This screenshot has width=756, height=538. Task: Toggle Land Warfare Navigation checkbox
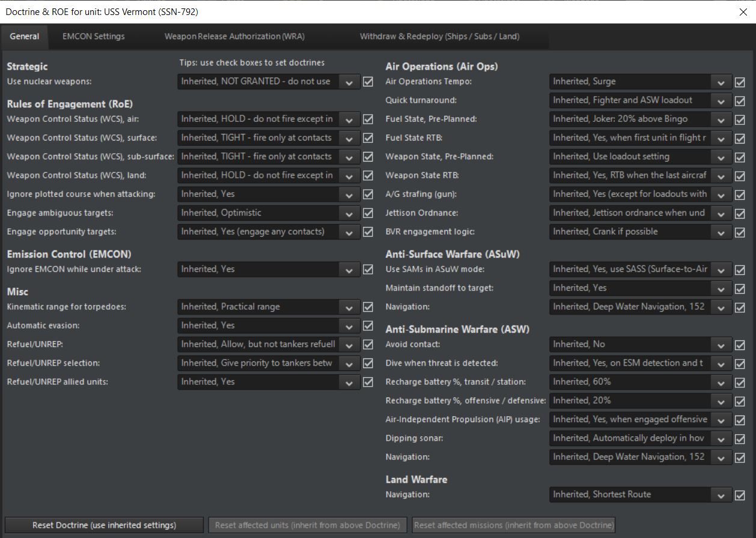[x=740, y=495]
